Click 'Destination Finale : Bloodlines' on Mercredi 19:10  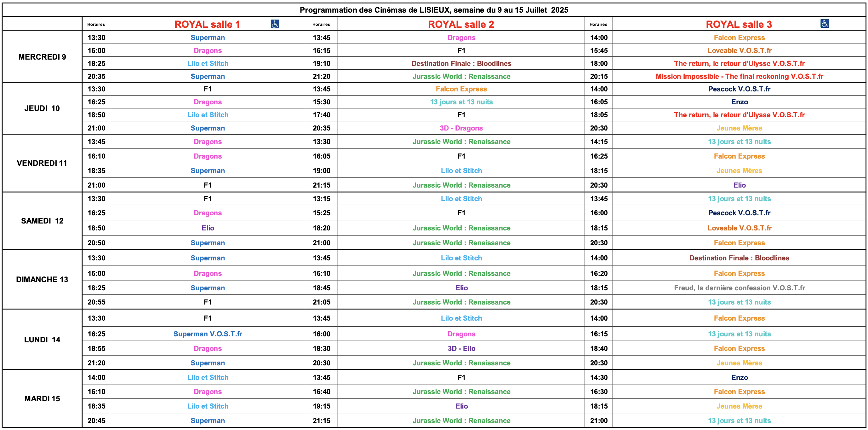pos(461,63)
